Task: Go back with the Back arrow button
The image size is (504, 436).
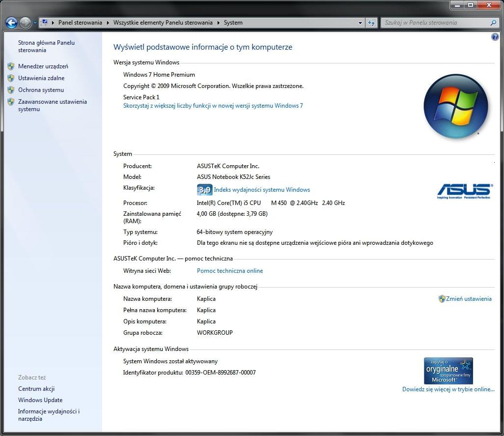Action: click(x=12, y=23)
